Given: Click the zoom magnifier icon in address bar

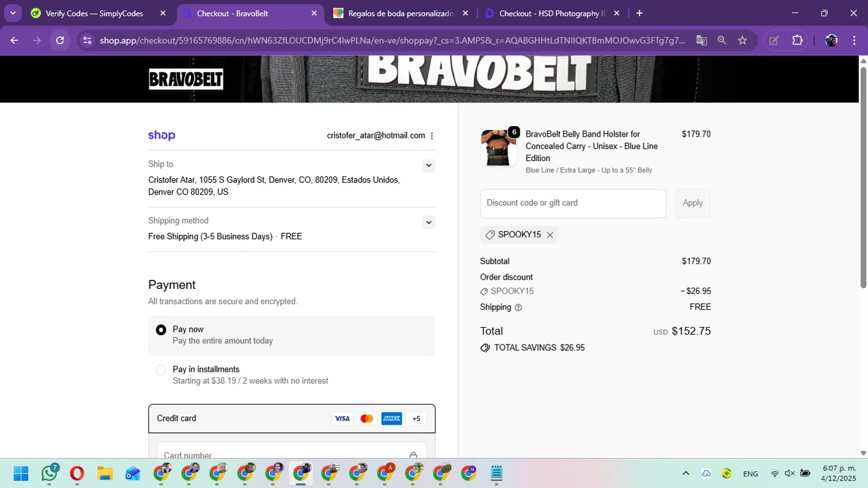Looking at the screenshot, I should (722, 41).
